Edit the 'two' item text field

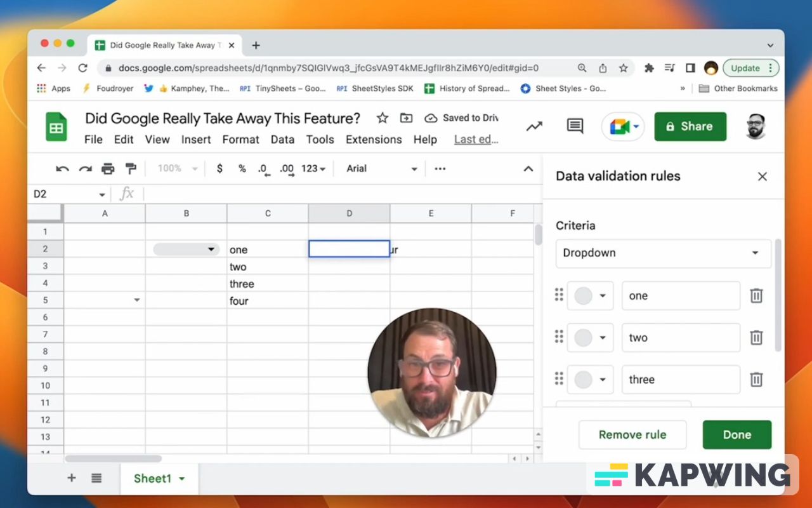(x=681, y=337)
